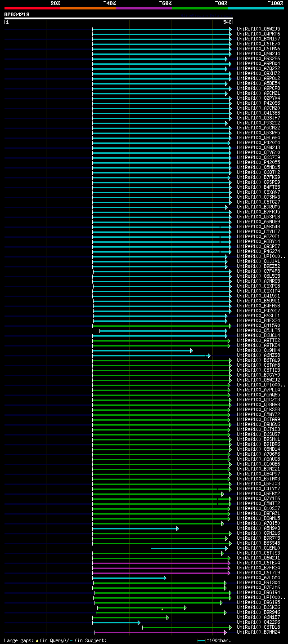
Task: Click the =100char. scale legend
Action: (214, 640)
